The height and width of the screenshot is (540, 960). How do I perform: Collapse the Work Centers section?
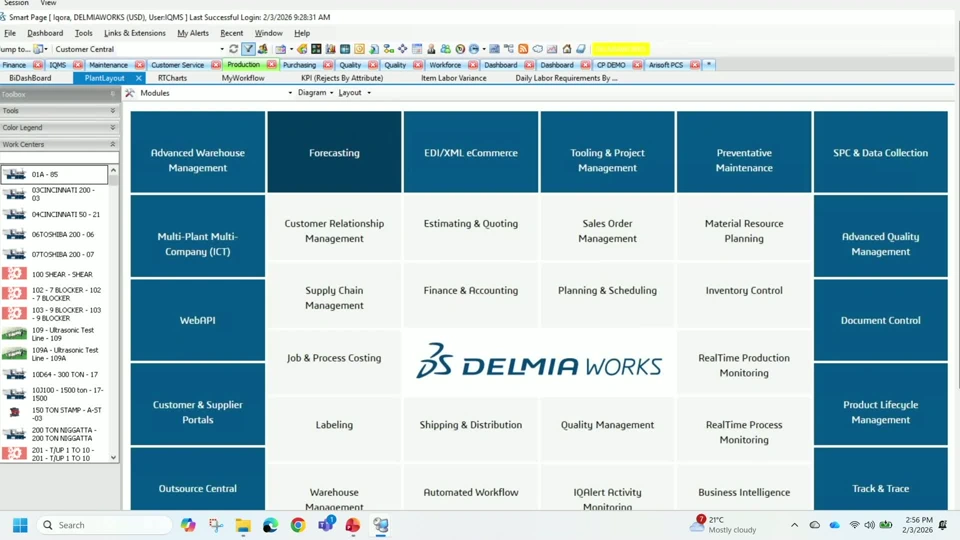pos(113,144)
